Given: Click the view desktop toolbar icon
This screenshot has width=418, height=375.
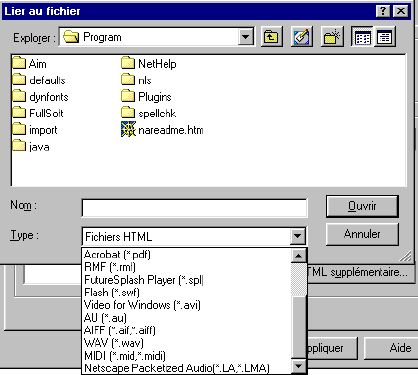Looking at the screenshot, I should pos(302,37).
